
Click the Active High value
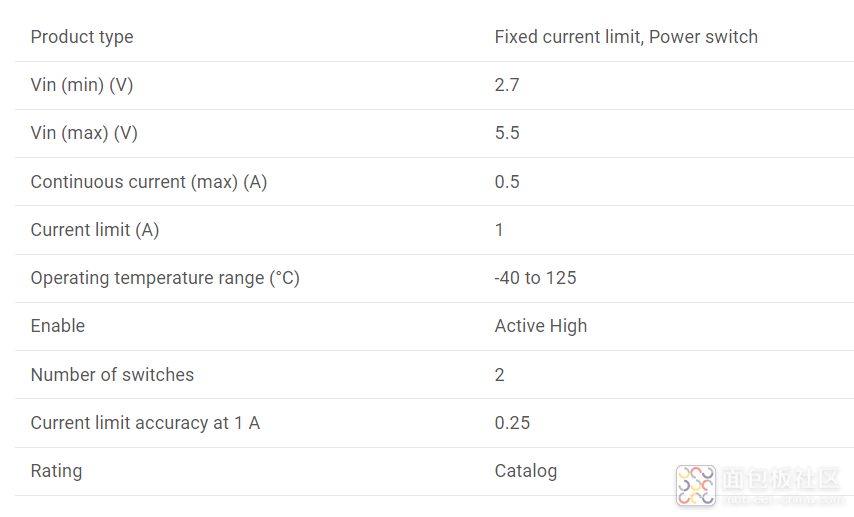(x=540, y=326)
